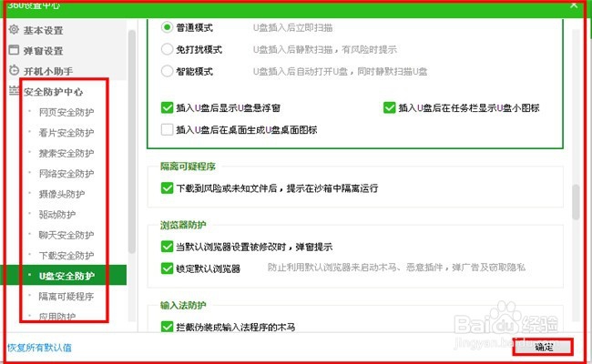The height and width of the screenshot is (364, 592).
Task: Collapse 安全防护中心 section
Action: click(53, 92)
